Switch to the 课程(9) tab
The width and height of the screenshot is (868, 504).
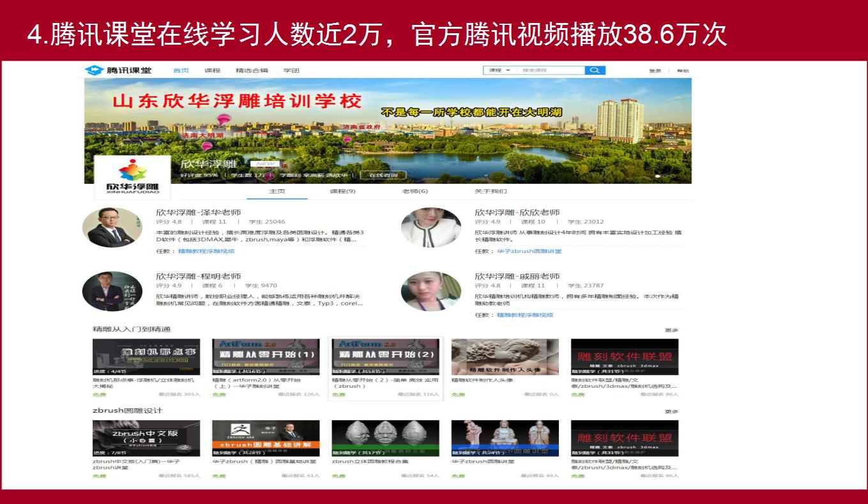[342, 192]
